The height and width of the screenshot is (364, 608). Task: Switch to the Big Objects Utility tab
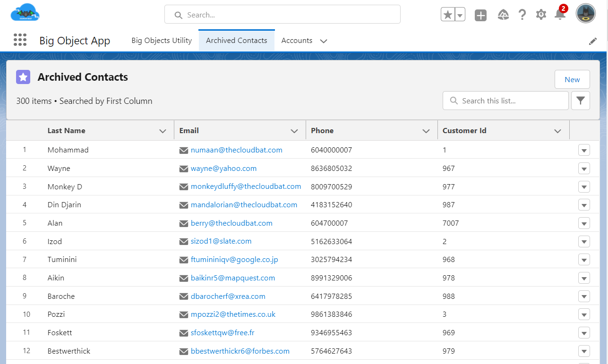pos(162,41)
